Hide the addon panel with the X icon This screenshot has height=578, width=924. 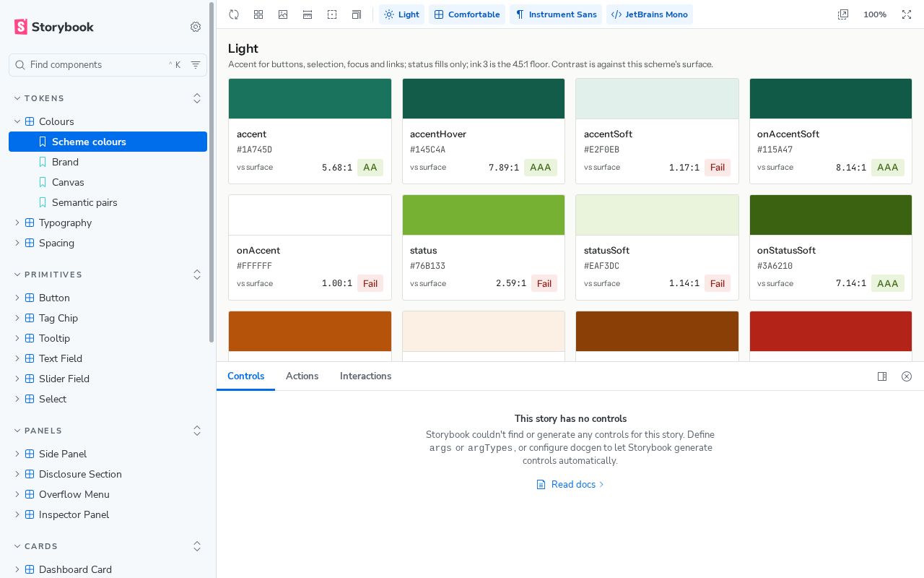(x=907, y=376)
